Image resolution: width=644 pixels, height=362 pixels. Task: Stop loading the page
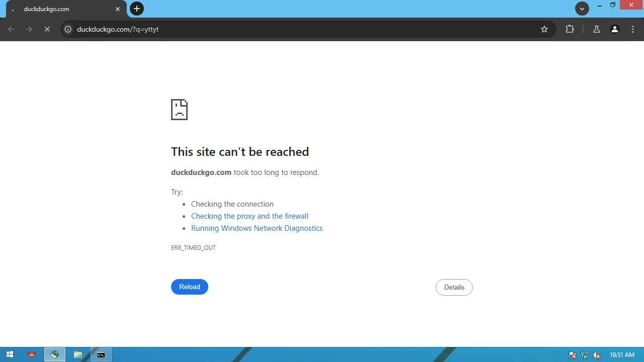tap(47, 29)
